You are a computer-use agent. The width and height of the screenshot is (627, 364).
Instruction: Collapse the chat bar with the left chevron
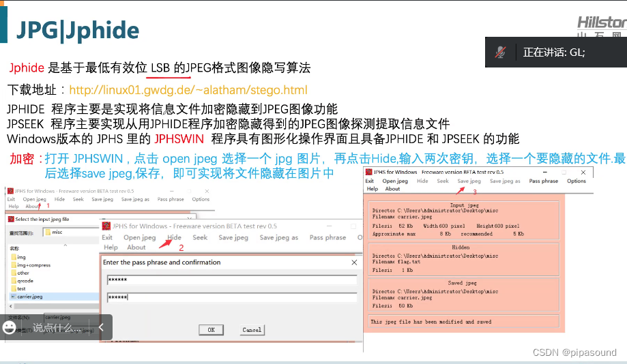pyautogui.click(x=101, y=327)
